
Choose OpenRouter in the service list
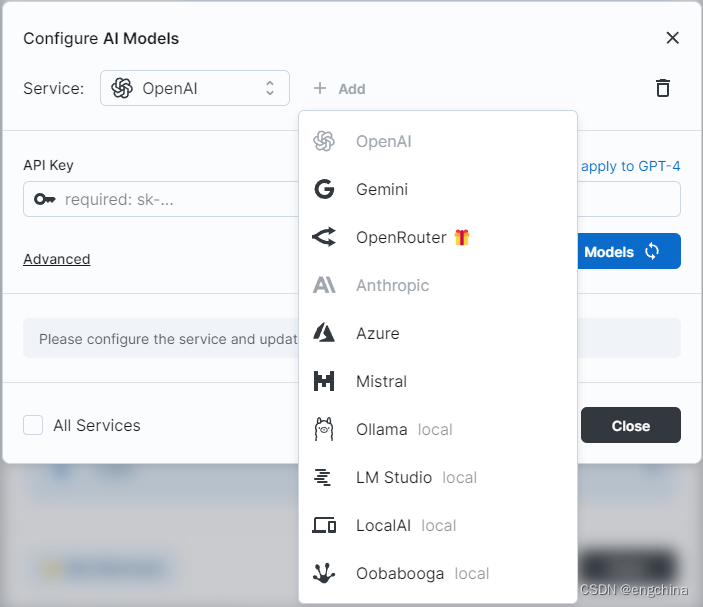(x=438, y=237)
